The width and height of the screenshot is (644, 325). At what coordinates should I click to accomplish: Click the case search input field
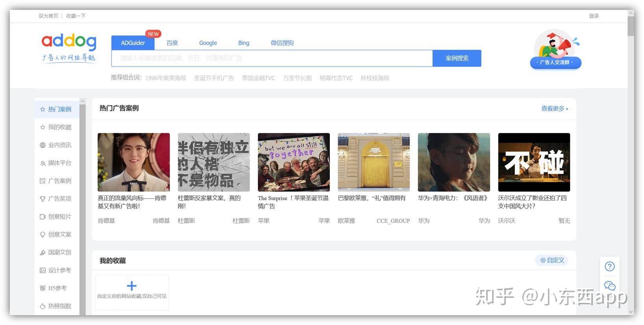[272, 58]
